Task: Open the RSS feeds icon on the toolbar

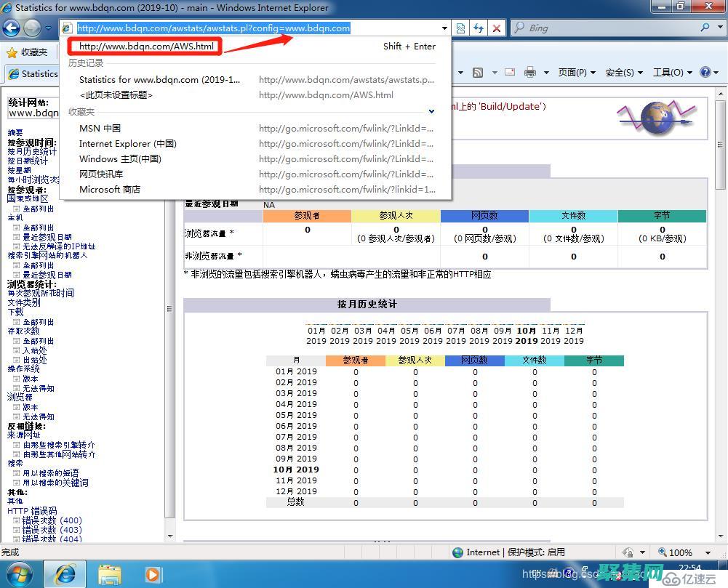Action: coord(479,73)
